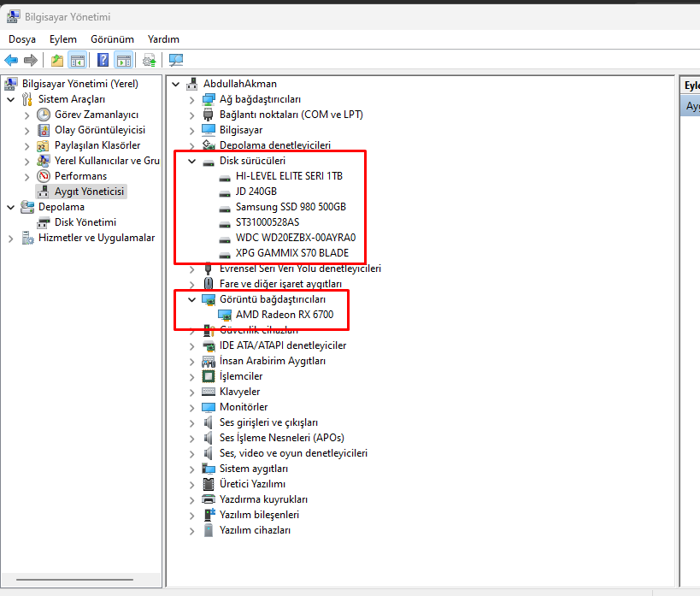Expand Hizmetler ve Uygulamalar node
Image resolution: width=700 pixels, height=596 pixels.
click(11, 238)
